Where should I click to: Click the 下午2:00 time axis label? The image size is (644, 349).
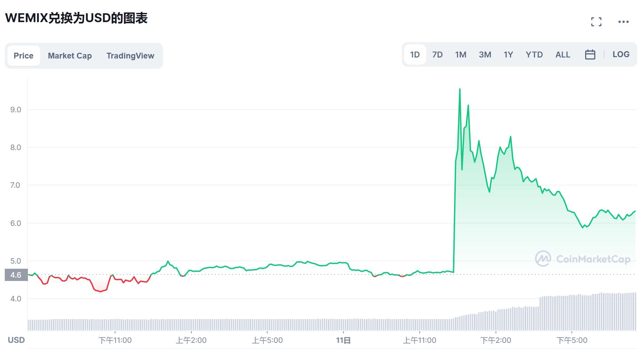click(496, 340)
